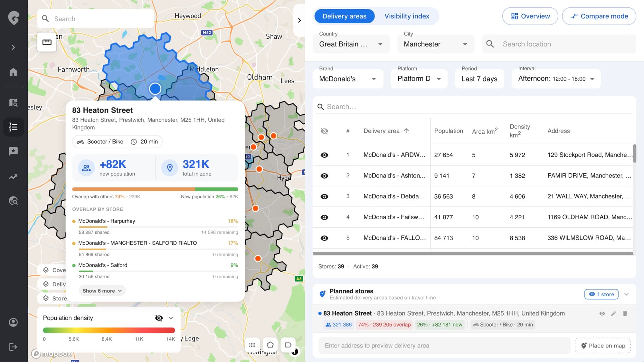Toggle hide-all visibility icon in table header
This screenshot has width=644, height=362.
(324, 131)
